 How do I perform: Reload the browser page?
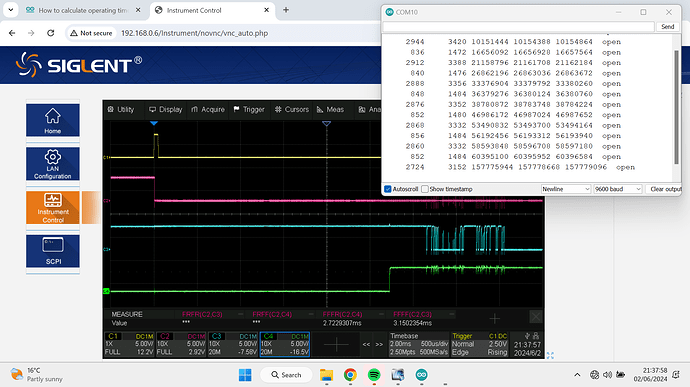point(51,33)
